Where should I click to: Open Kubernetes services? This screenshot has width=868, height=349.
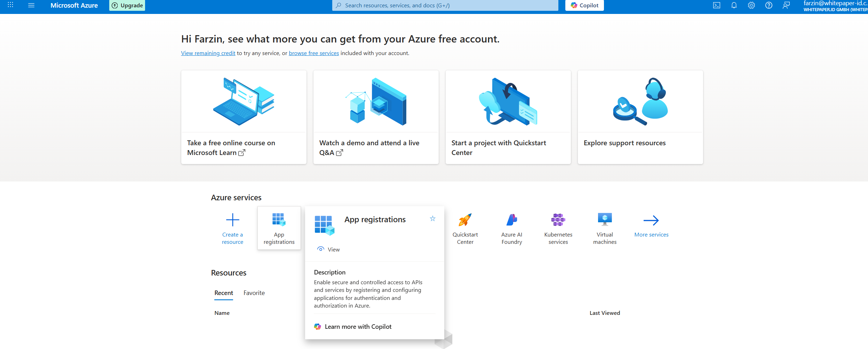558,228
